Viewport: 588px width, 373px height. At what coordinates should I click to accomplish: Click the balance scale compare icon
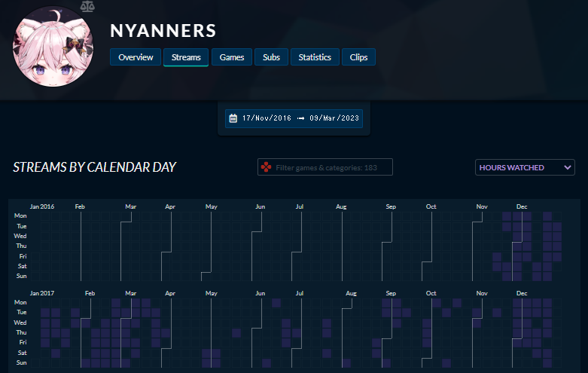coord(87,6)
